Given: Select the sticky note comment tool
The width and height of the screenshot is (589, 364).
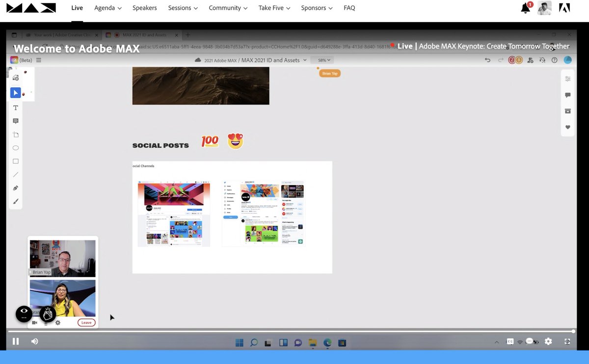Looking at the screenshot, I should [16, 121].
